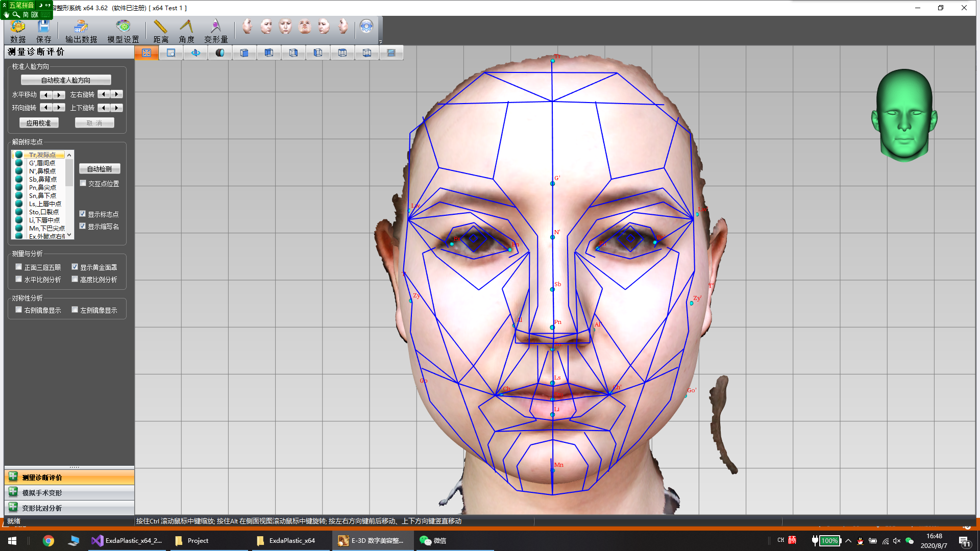Switch to front face view icon
Screen dimensions: 980x551
(285, 27)
